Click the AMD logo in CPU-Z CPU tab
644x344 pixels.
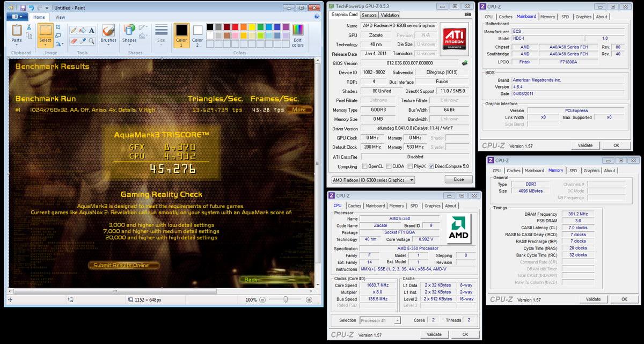coord(458,228)
